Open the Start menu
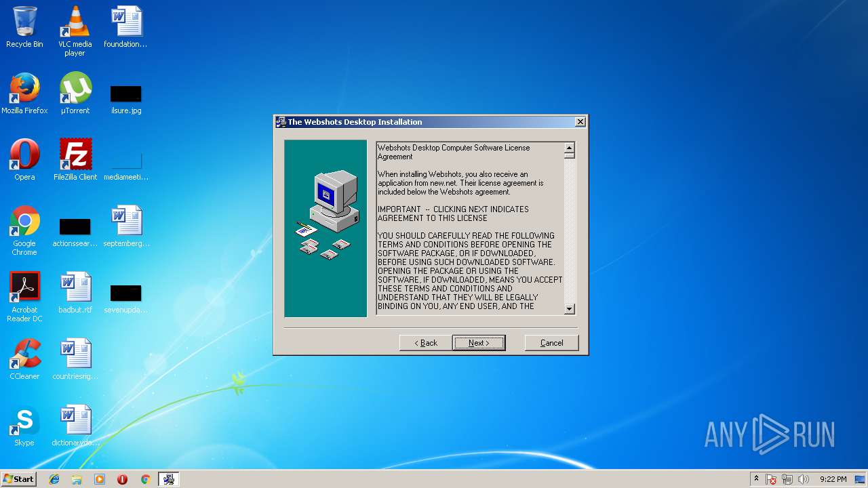This screenshot has width=868, height=488. (x=18, y=479)
